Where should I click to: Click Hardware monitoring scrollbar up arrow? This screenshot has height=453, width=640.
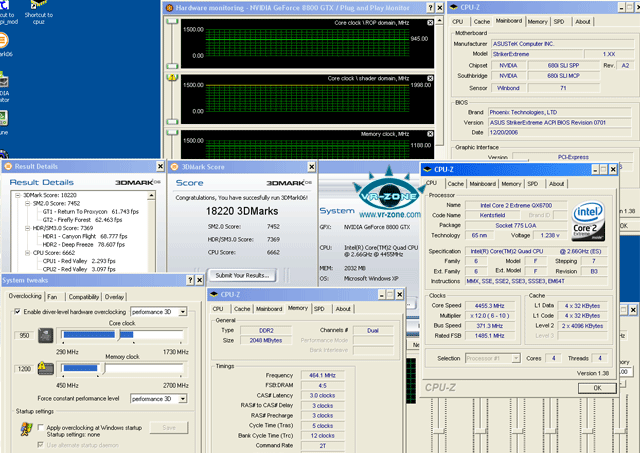pos(440,20)
